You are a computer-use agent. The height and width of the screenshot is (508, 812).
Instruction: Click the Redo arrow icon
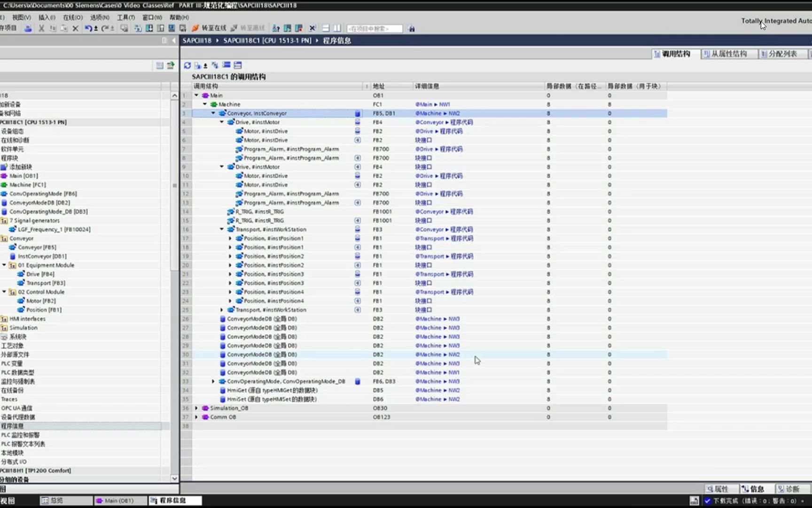(x=105, y=28)
